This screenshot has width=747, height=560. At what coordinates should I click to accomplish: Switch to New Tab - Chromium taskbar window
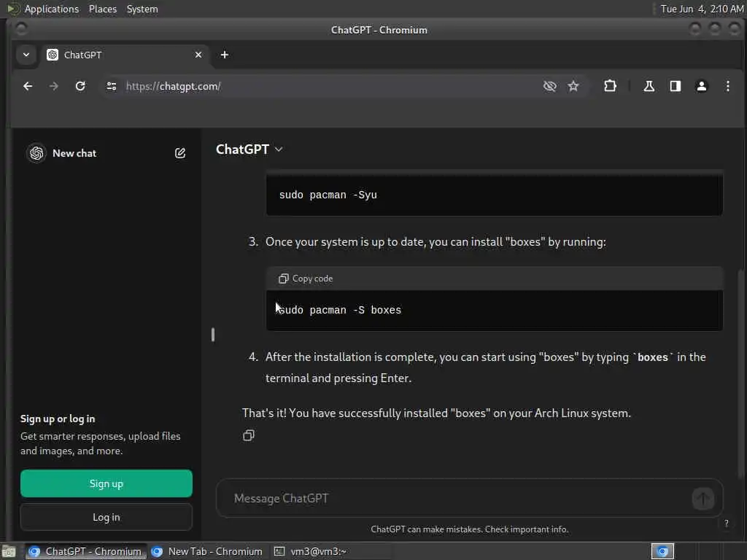207,551
